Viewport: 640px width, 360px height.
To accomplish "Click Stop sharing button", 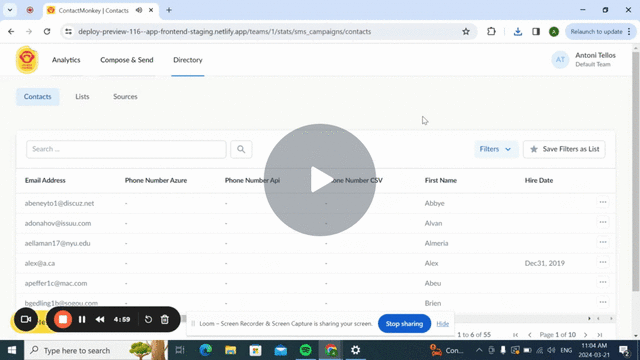I will [x=404, y=324].
